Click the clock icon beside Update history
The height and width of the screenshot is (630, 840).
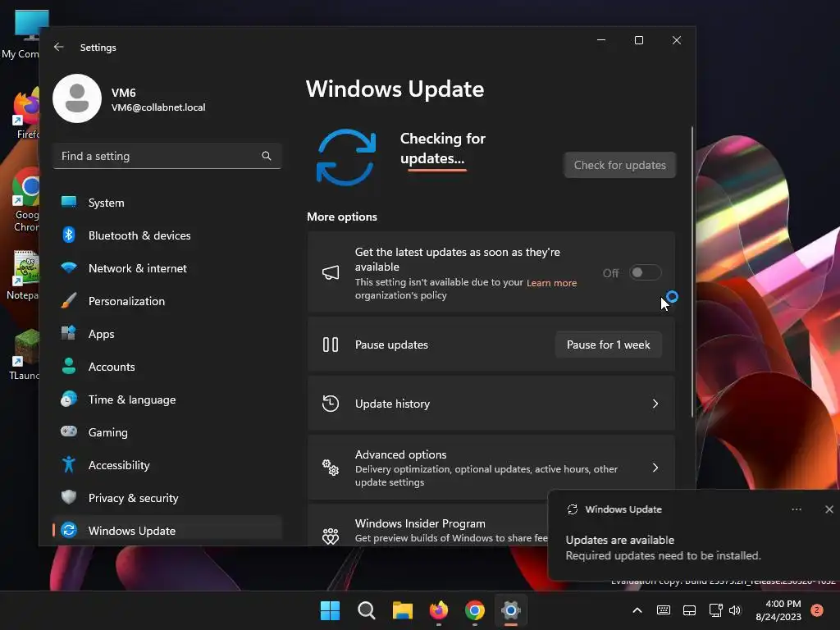pos(331,404)
